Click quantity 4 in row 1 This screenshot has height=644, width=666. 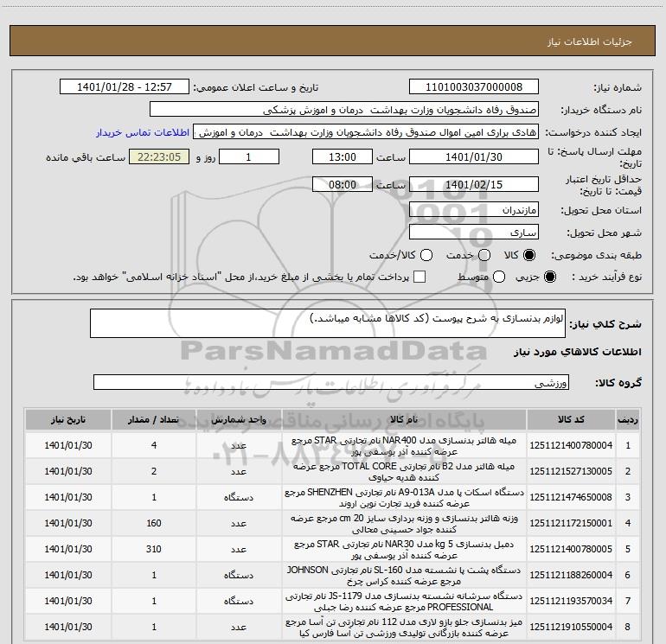154,445
